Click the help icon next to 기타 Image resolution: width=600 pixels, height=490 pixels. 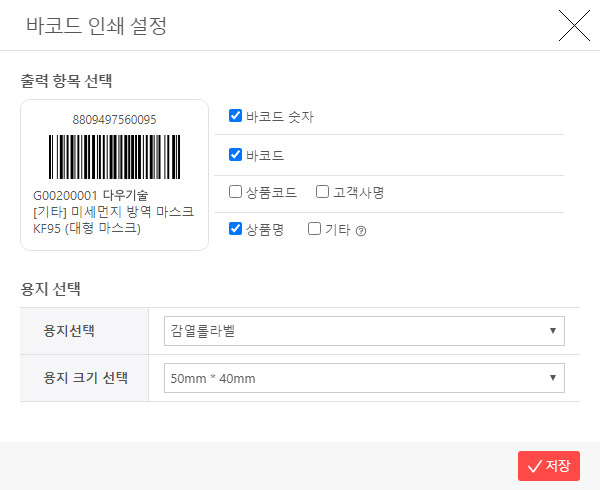(361, 230)
